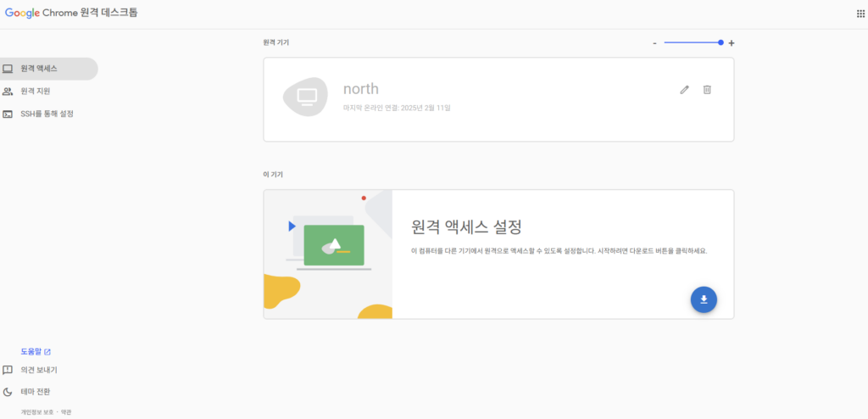Click the minus button beside the slider

point(654,43)
